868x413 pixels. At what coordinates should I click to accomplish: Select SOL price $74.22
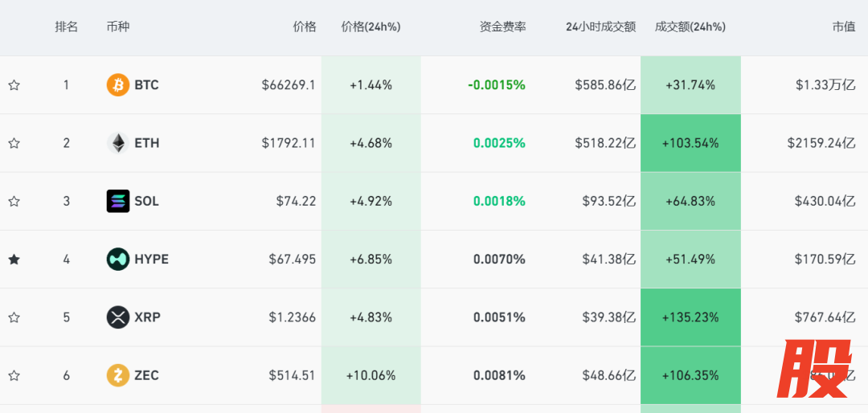296,202
